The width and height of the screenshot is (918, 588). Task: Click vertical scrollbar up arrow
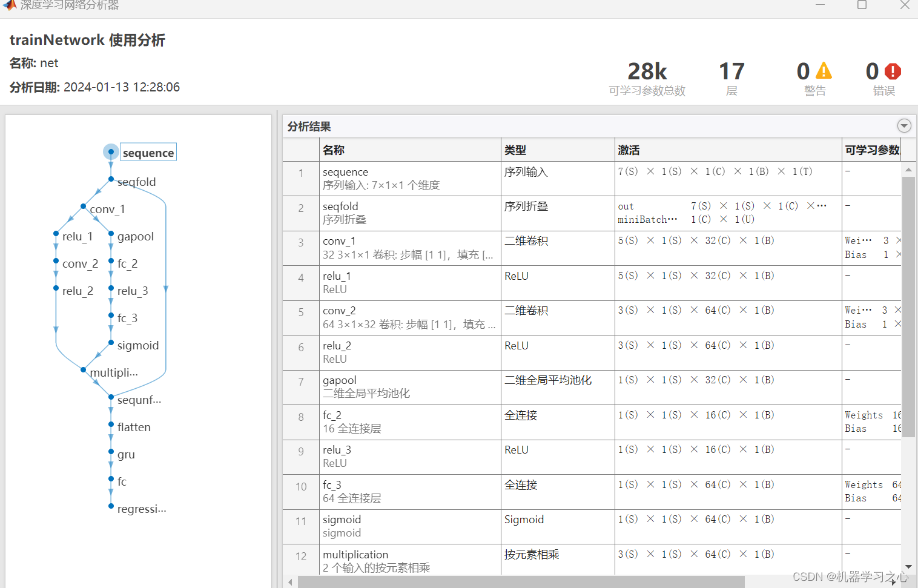[908, 170]
